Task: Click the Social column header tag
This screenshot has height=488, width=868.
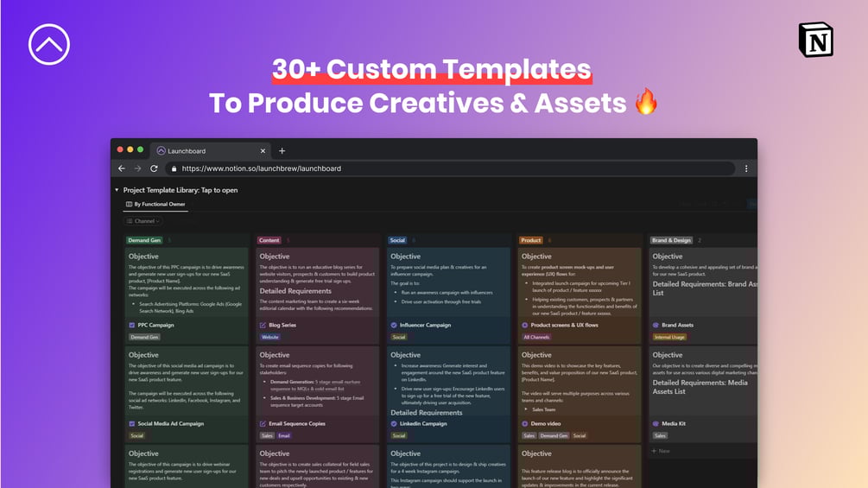Action: (x=397, y=240)
